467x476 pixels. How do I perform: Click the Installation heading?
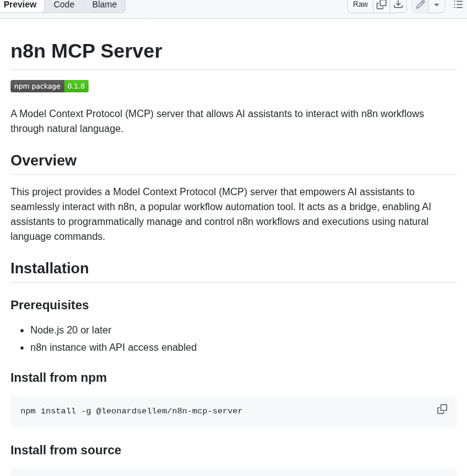[50, 268]
